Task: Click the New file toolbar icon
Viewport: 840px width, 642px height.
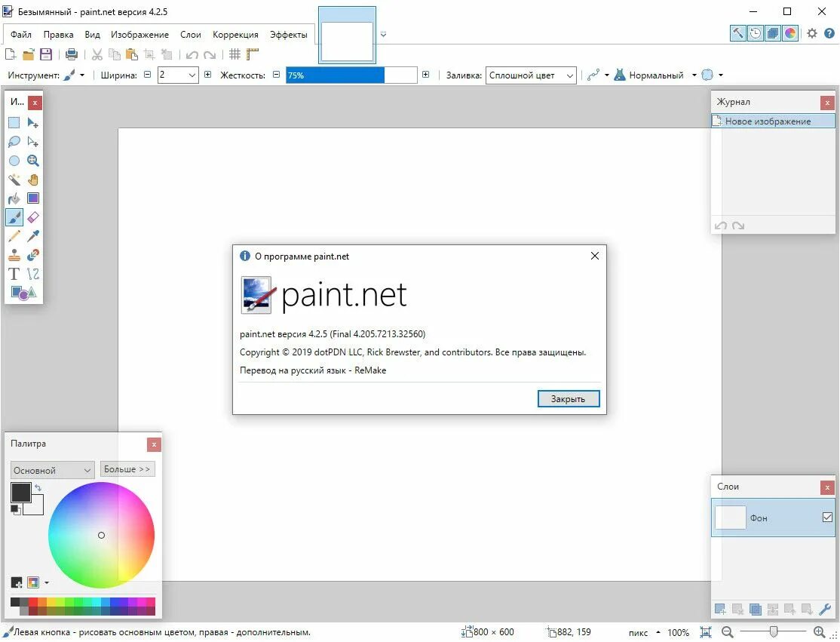Action: click(x=11, y=54)
